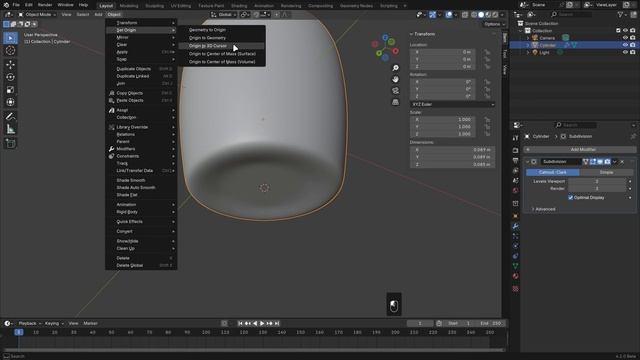
Task: Select the Scale tool
Action: (10, 89)
